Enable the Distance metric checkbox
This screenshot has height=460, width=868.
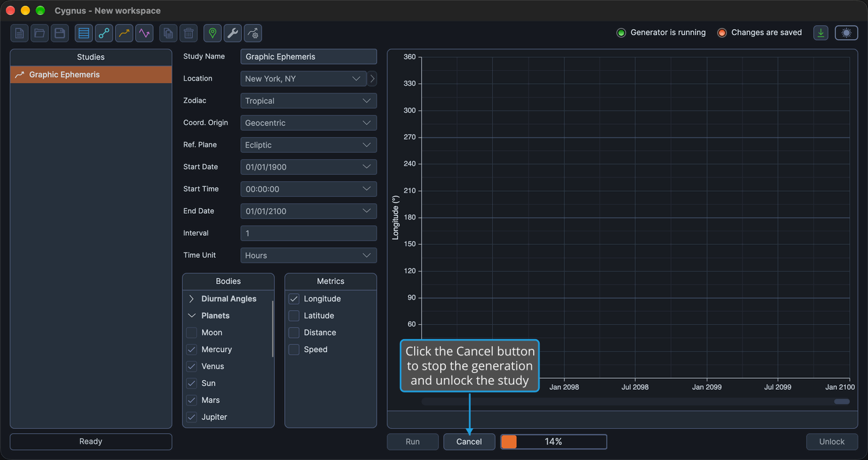pyautogui.click(x=294, y=333)
